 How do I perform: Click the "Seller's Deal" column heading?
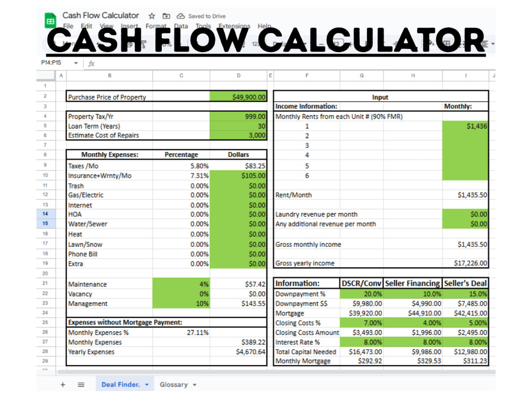coord(465,284)
